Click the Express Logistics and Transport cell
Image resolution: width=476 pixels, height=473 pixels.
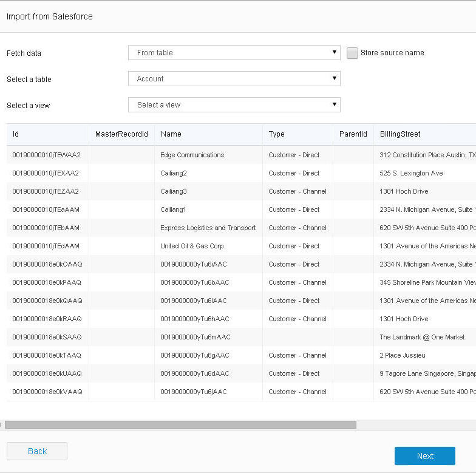[208, 228]
